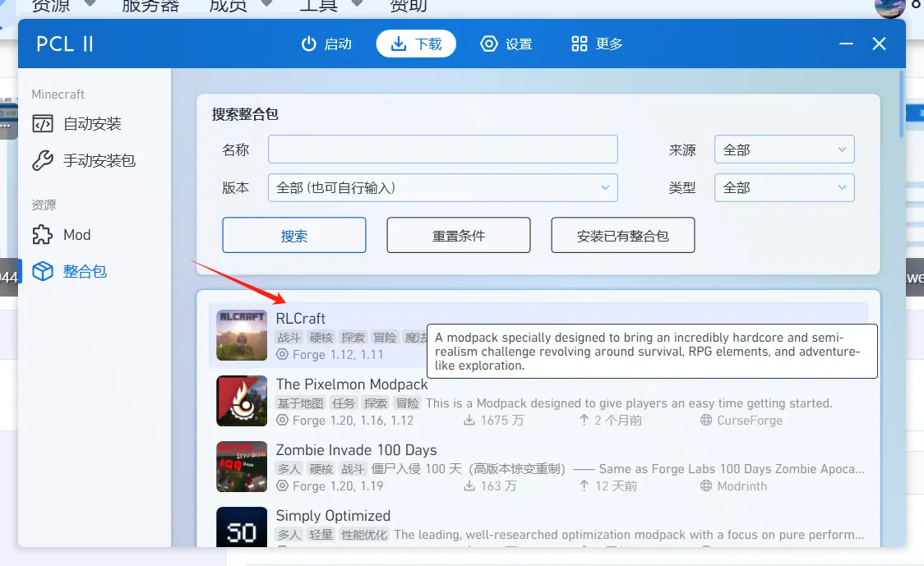Open 手动安装包 wrench entry
The height and width of the screenshot is (566, 924).
[84, 160]
